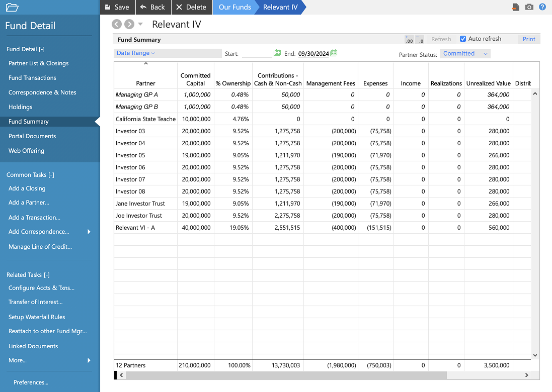Expand the More... submenu

click(89, 360)
